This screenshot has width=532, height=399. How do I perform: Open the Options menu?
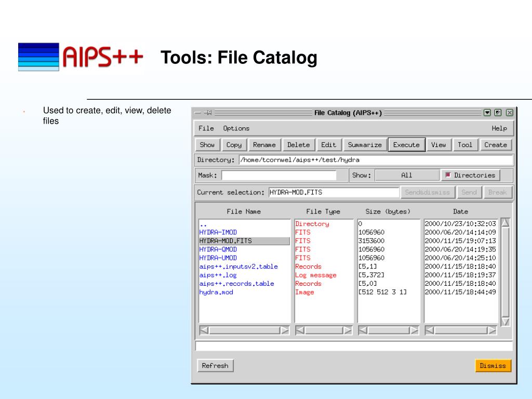236,128
